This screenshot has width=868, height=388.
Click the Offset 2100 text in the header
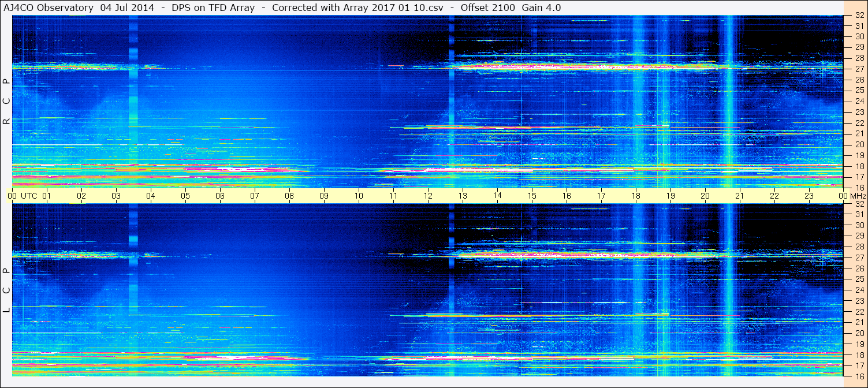[489, 8]
